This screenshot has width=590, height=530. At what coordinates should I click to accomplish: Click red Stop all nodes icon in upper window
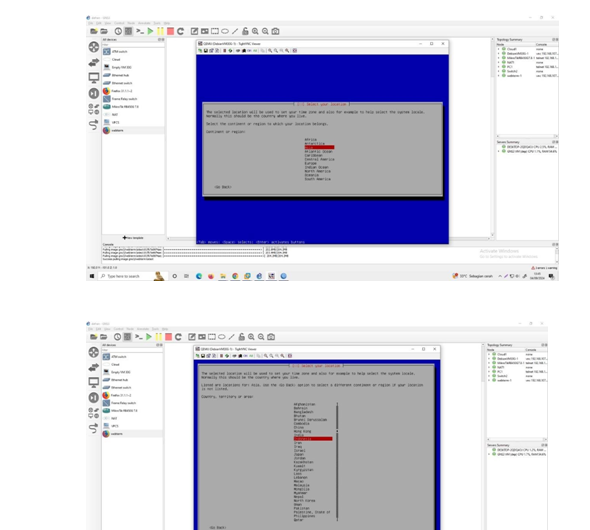coord(170,31)
